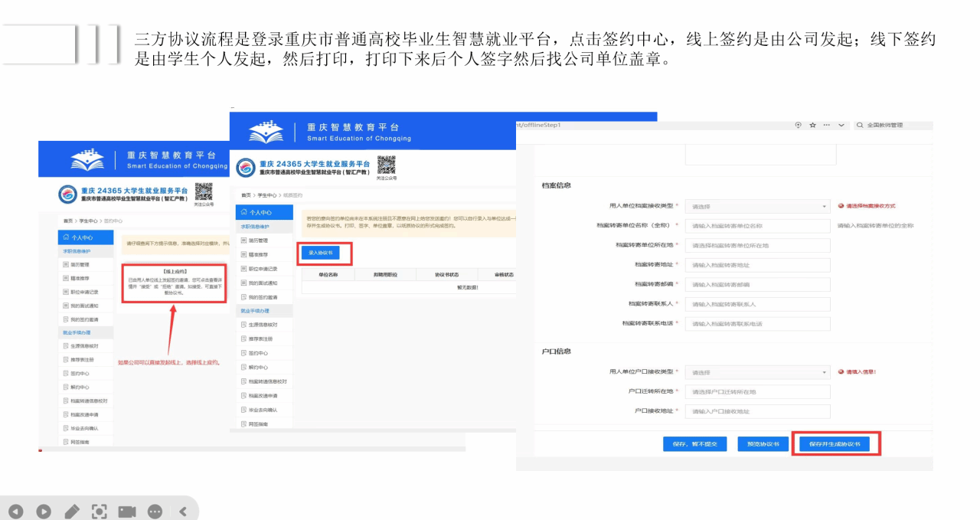980x520 pixels.
Task: Click 我的签约邀请 icon on 纸质签约 page sidebar
Action: (243, 297)
